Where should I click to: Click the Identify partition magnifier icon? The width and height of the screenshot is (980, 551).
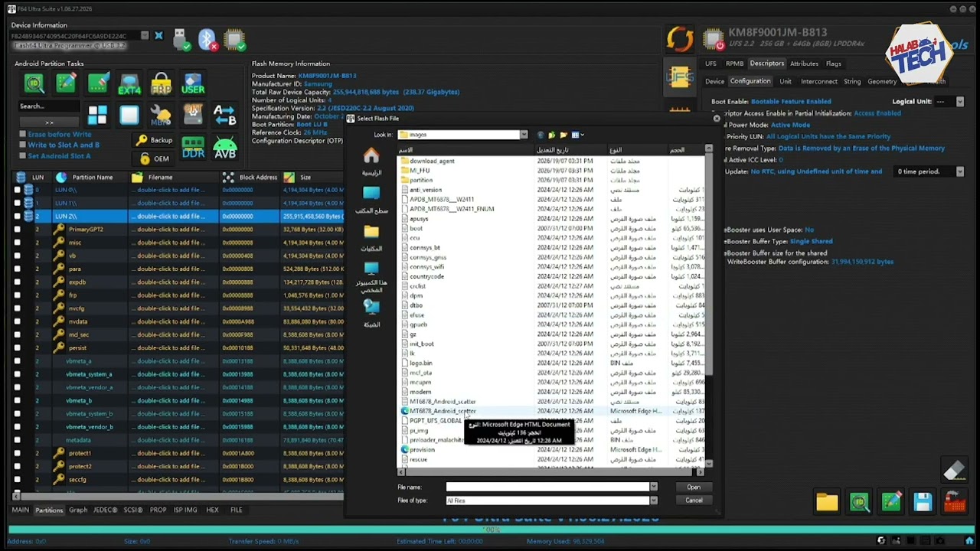pos(34,83)
